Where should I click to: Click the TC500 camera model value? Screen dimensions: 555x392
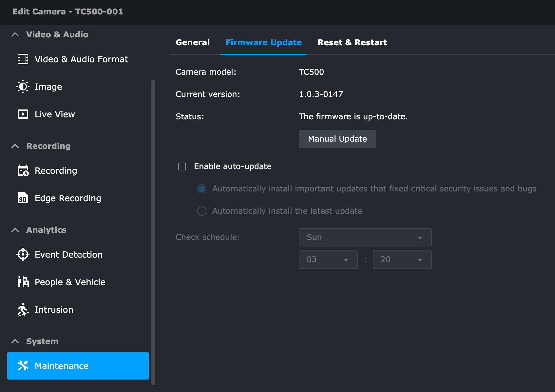311,72
